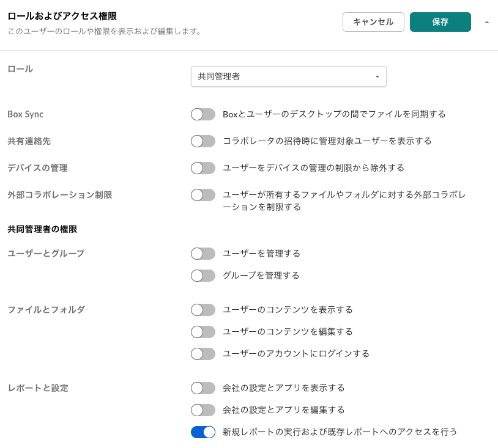Enable 外部コラボレーション制限 toggle
Image resolution: width=498 pixels, height=448 pixels.
click(203, 195)
